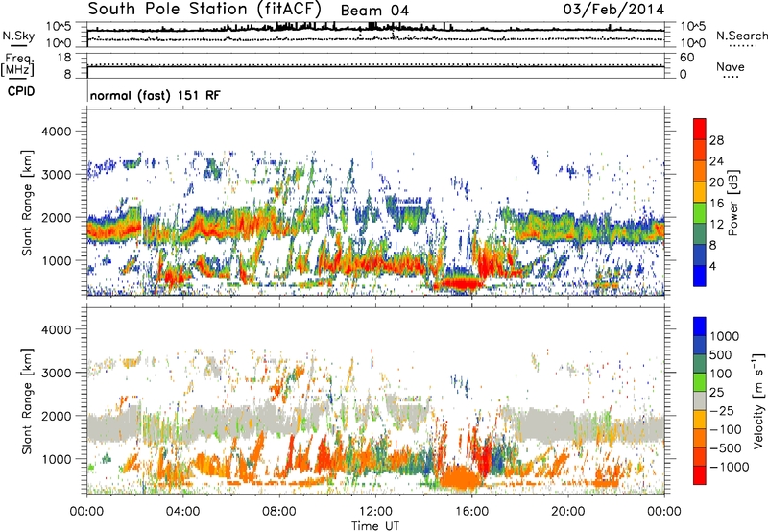Click the '4000' tick in the power panel
Viewport: 768px width, 532px height.
pyautogui.click(x=56, y=132)
